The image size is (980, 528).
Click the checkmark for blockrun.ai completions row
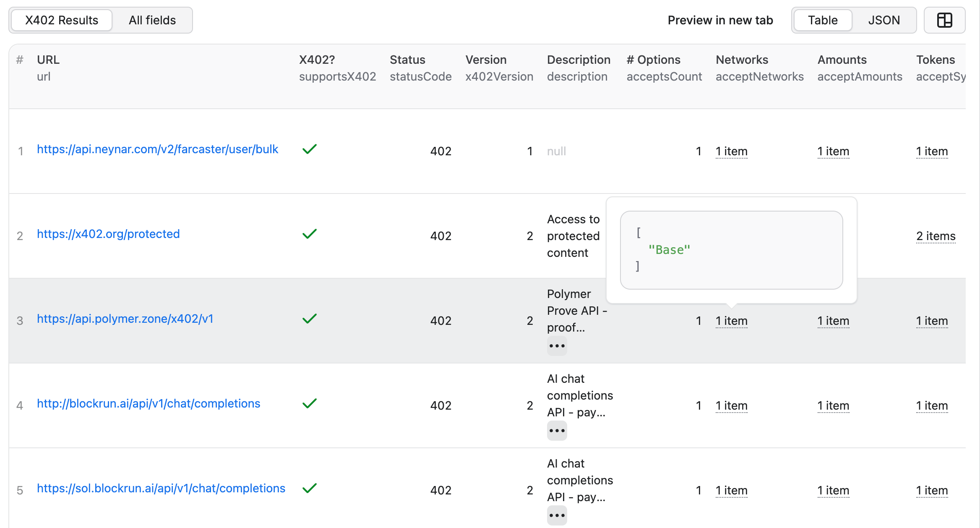[309, 403]
